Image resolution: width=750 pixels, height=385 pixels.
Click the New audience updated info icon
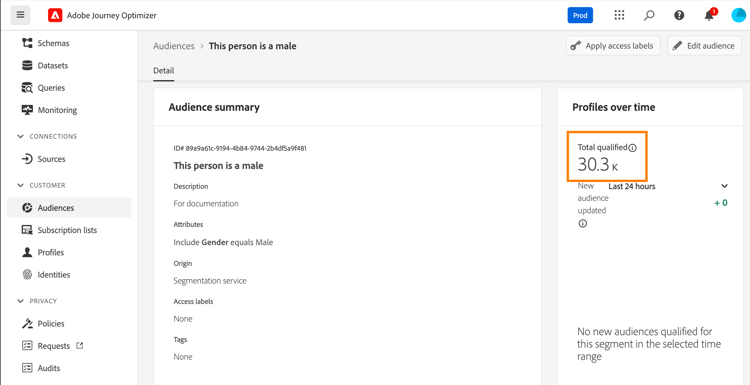click(x=582, y=223)
